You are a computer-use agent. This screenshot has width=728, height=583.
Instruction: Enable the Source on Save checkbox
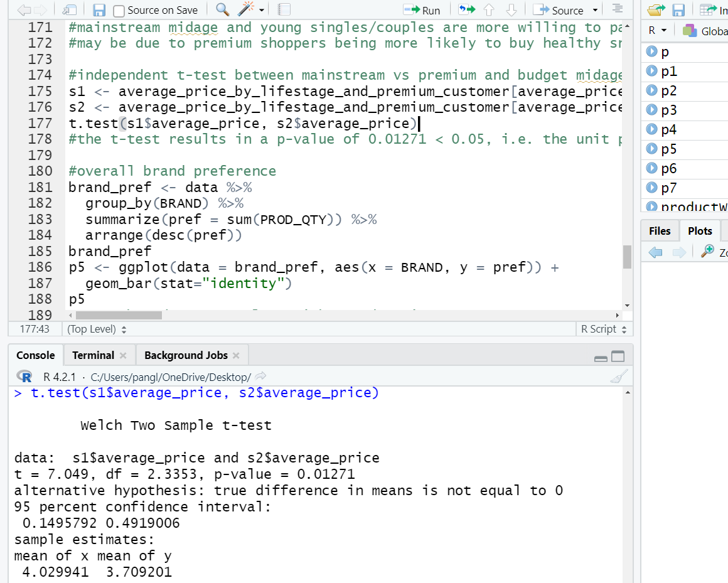click(119, 11)
